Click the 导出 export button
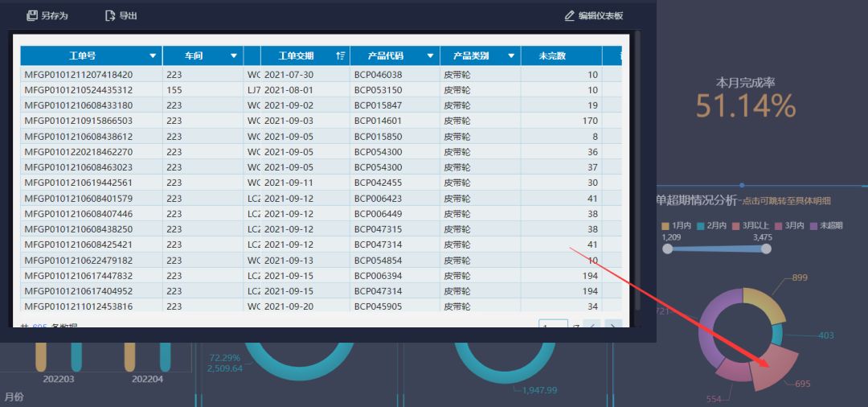The image size is (868, 407). [121, 15]
